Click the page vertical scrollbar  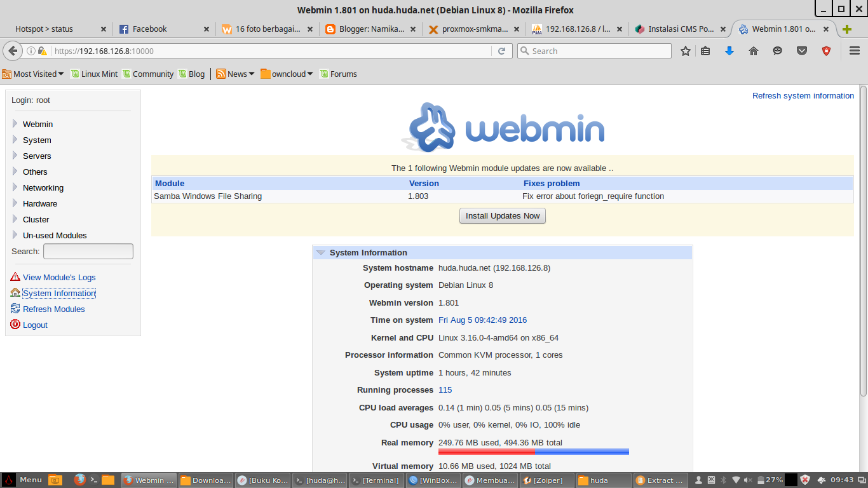coord(864,241)
